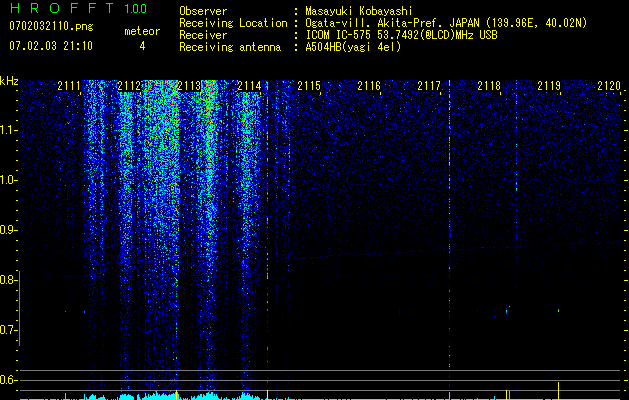Click the yellow meteor marker below 2114
This screenshot has width=629, height=400.
pos(268,395)
